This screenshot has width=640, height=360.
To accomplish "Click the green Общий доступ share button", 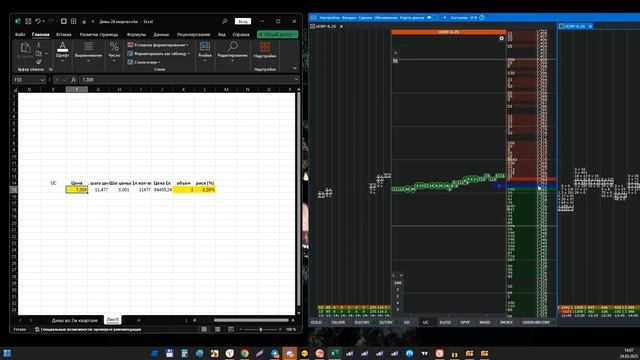I will [x=277, y=35].
